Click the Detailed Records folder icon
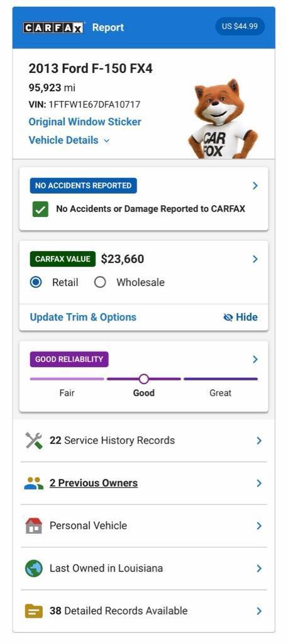Viewport: 288px width, 644px height. [34, 611]
